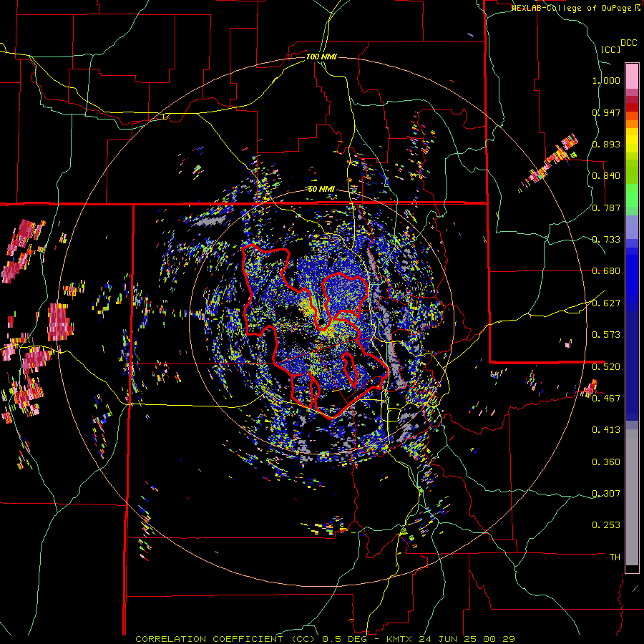
Task: Click the 0.787 legend value
Action: 606,208
